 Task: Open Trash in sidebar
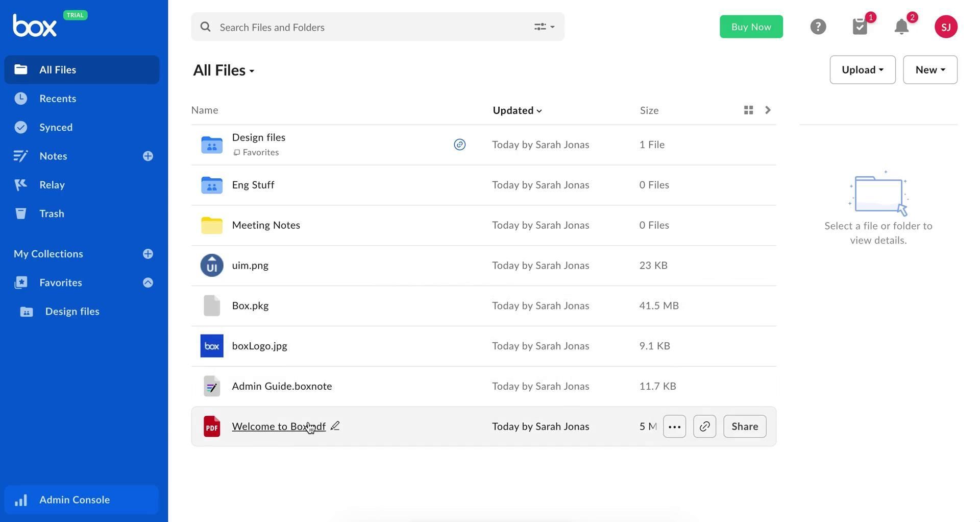click(52, 213)
